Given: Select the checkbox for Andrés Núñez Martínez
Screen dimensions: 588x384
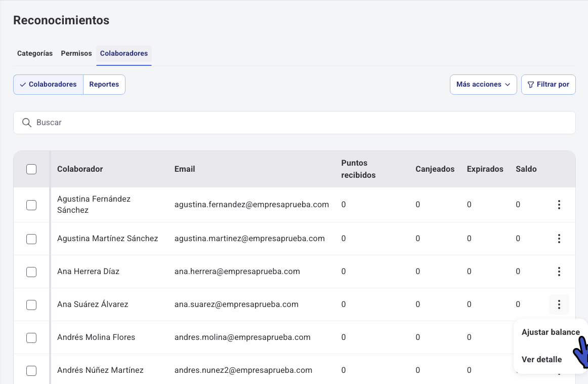Looking at the screenshot, I should (x=31, y=371).
